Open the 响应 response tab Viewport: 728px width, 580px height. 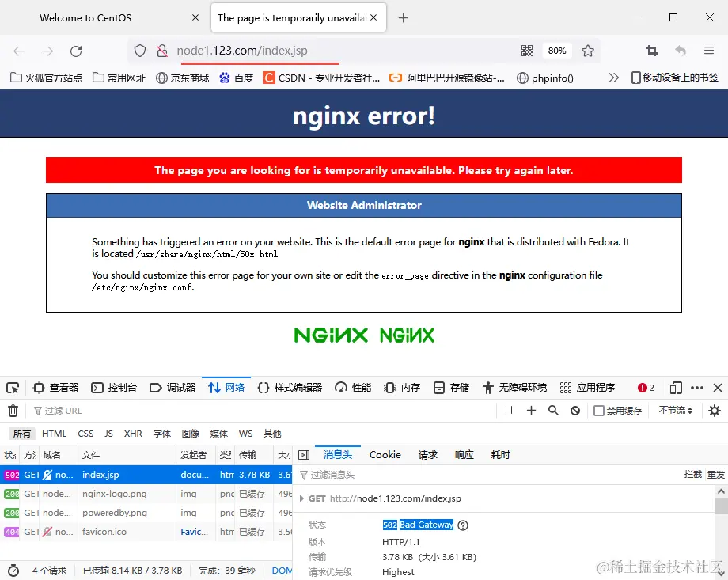(464, 455)
